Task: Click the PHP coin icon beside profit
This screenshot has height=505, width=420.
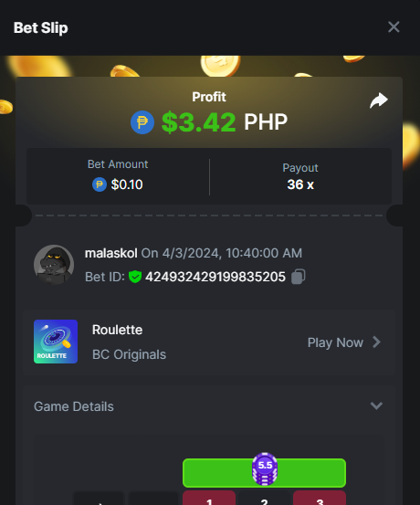Action: [x=142, y=122]
